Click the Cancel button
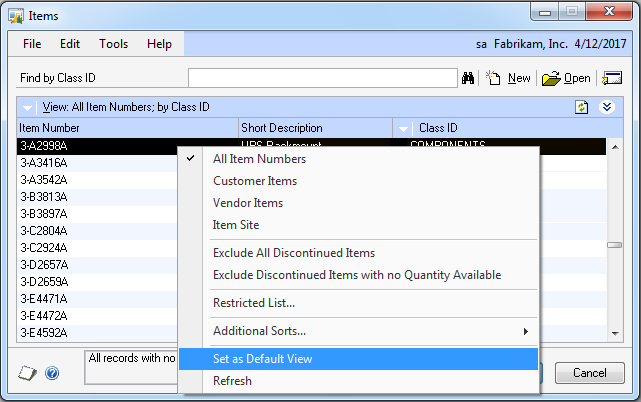The image size is (641, 402). click(589, 373)
